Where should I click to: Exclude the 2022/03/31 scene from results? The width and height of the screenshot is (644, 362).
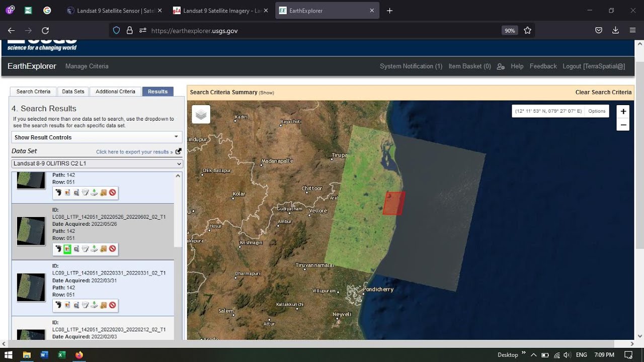click(112, 305)
